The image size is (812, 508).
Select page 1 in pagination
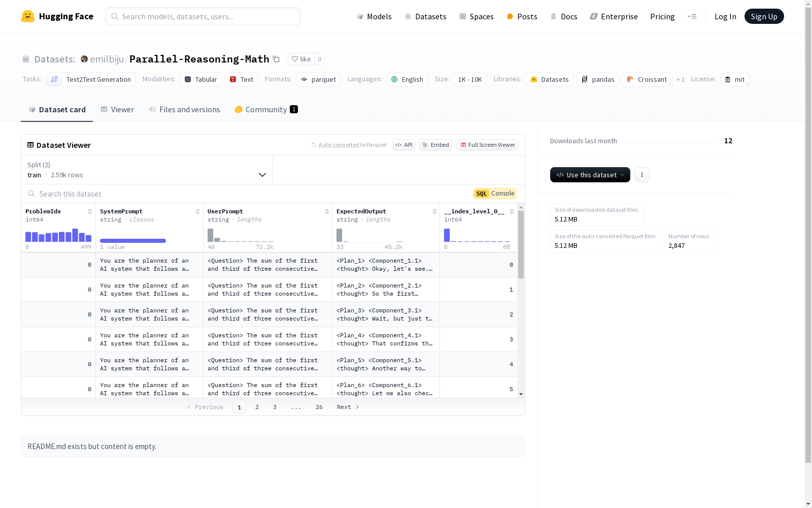click(239, 407)
